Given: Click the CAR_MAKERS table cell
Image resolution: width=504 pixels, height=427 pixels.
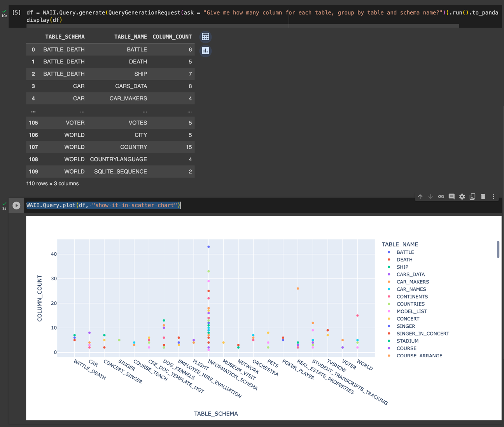Looking at the screenshot, I should point(128,98).
